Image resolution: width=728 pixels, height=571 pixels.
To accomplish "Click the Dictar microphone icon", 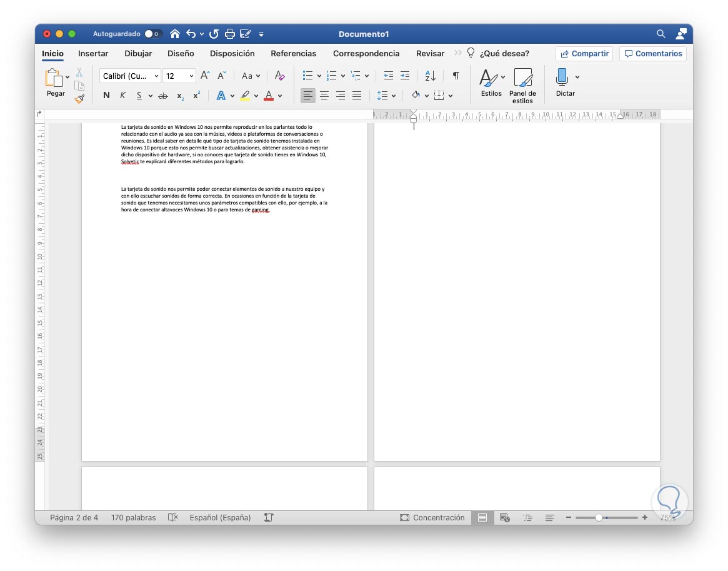I will [x=562, y=77].
